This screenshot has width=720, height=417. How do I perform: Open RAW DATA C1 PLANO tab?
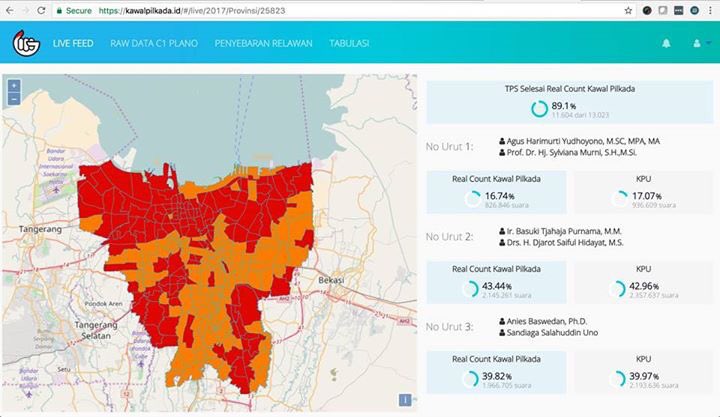click(154, 43)
